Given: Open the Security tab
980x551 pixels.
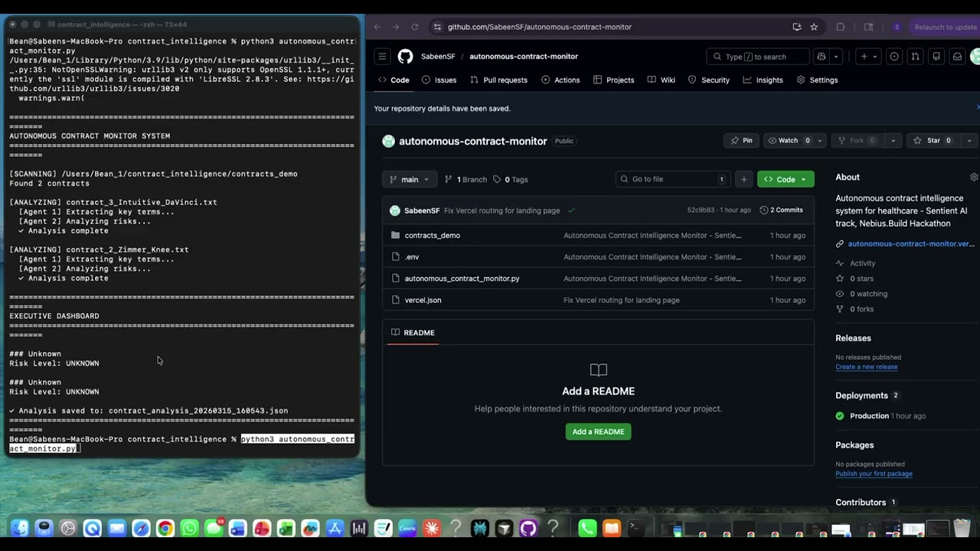Looking at the screenshot, I should (x=709, y=80).
